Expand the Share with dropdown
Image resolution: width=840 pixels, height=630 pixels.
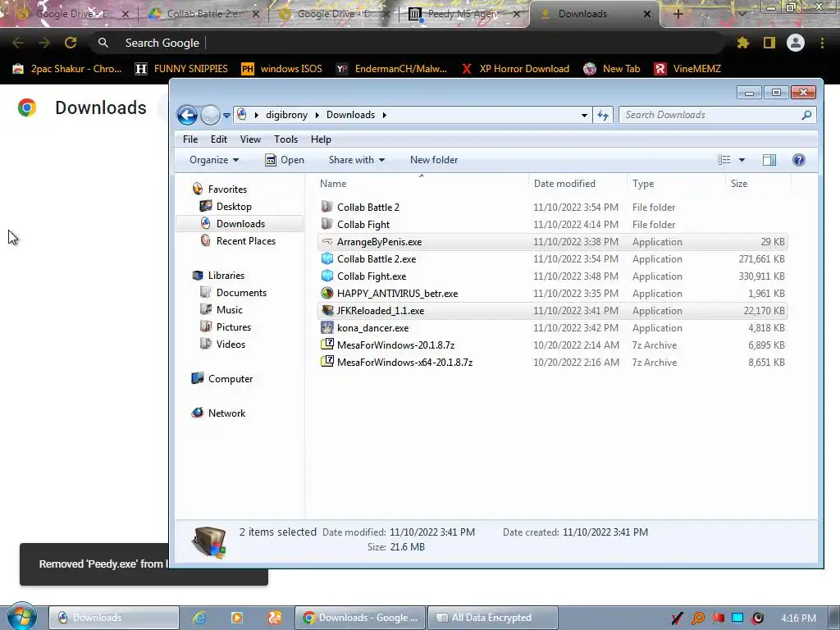point(356,160)
